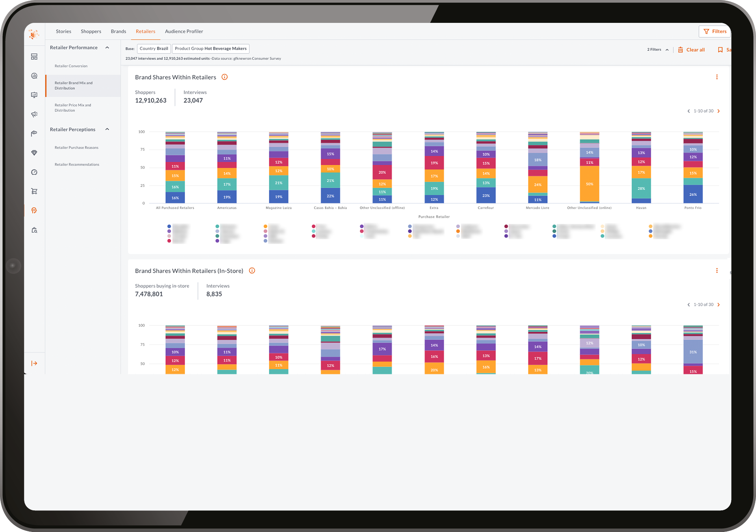This screenshot has height=532, width=756.
Task: Open the megaphone icon in the sidebar
Action: (34, 114)
